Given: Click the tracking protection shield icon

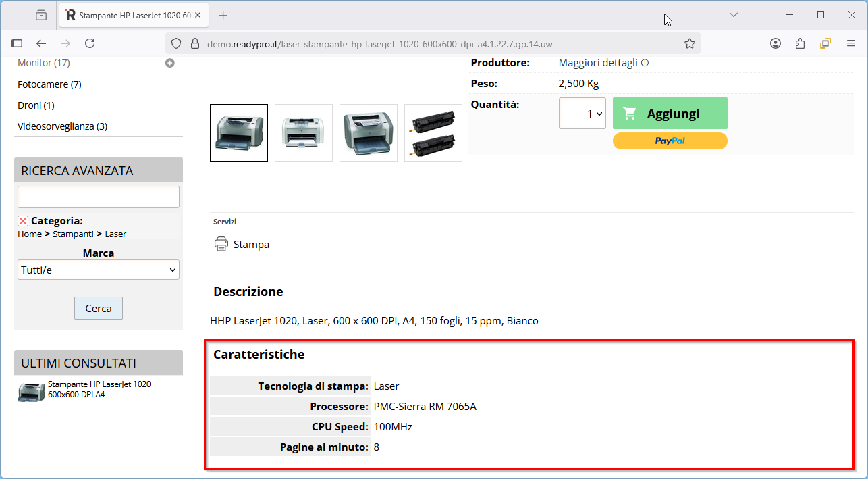Looking at the screenshot, I should 176,43.
